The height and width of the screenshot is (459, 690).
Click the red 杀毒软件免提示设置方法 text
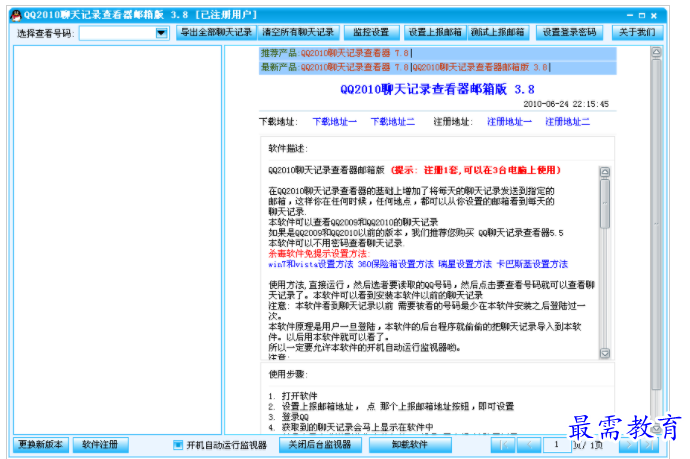[319, 253]
